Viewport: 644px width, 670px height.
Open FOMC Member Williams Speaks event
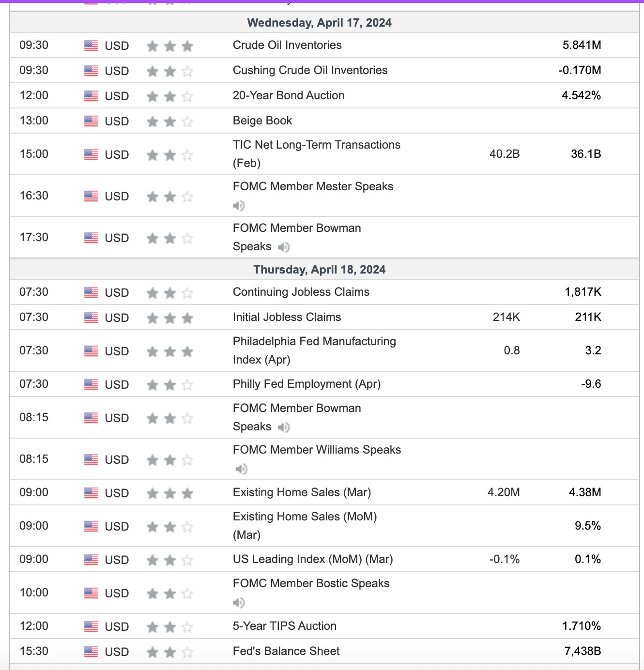tap(317, 450)
